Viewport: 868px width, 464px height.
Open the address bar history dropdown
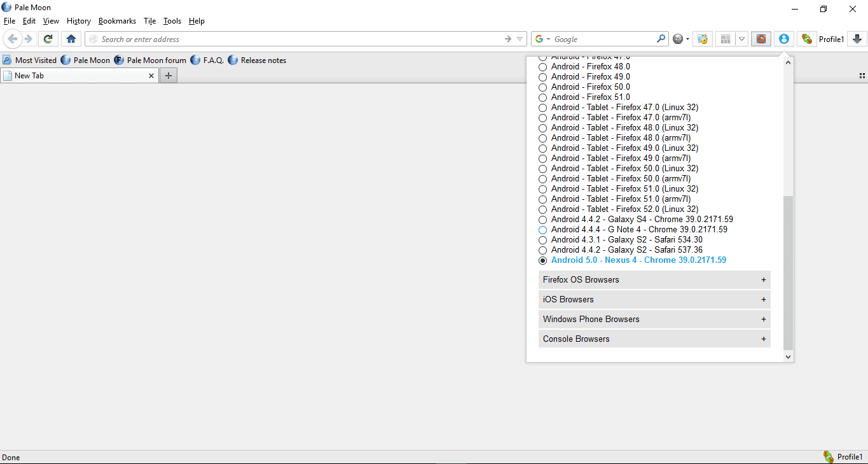point(520,39)
